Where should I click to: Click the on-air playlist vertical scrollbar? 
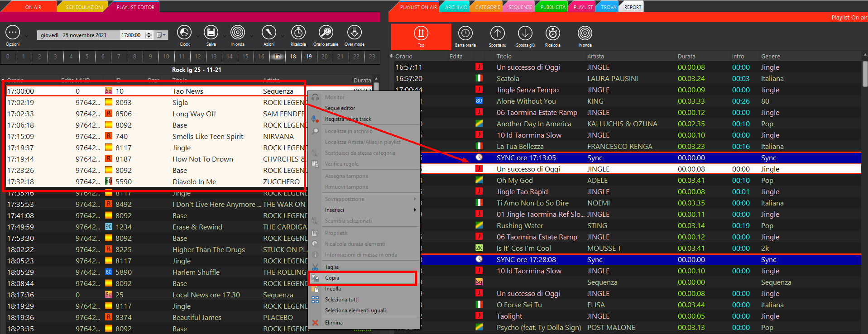point(865,74)
